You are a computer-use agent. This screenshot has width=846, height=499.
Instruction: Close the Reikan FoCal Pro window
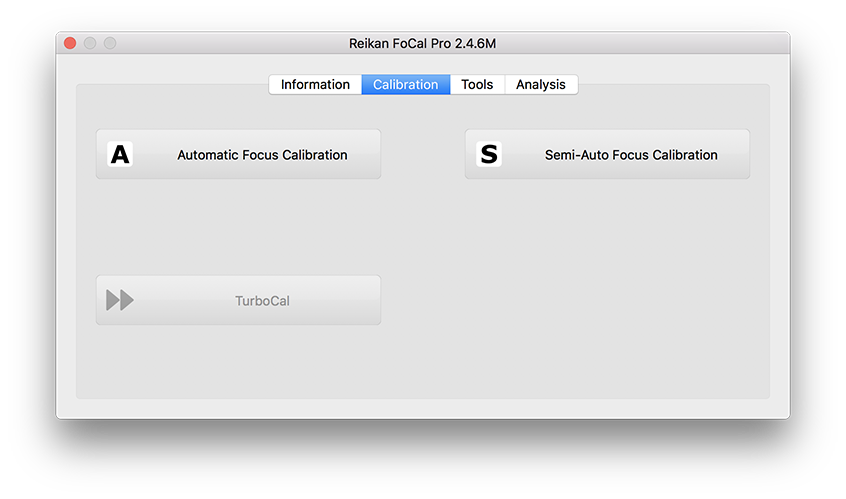(x=70, y=43)
